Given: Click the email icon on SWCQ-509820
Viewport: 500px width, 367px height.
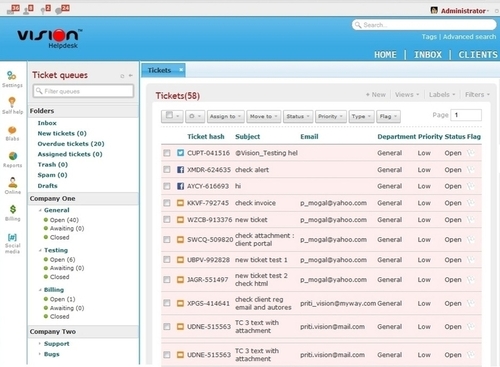Looking at the screenshot, I should point(180,239).
